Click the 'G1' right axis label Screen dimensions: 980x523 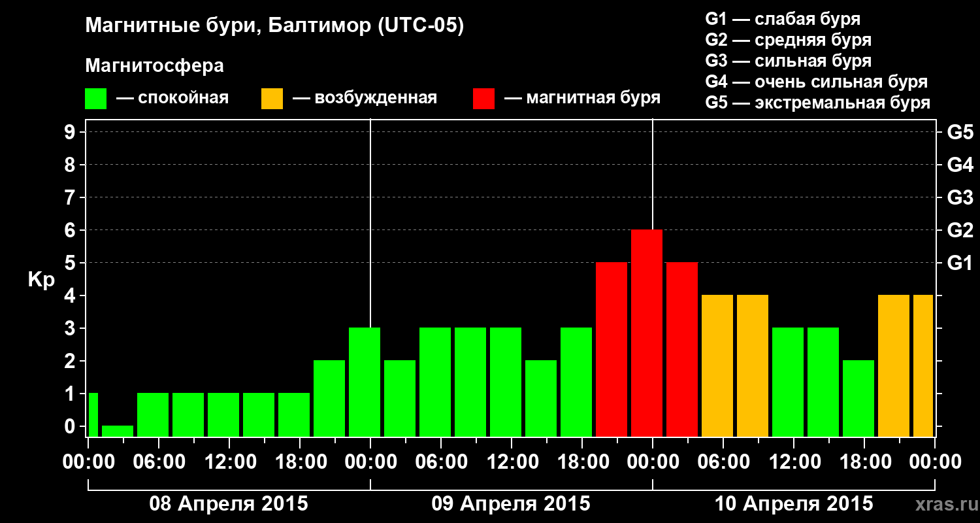click(960, 263)
